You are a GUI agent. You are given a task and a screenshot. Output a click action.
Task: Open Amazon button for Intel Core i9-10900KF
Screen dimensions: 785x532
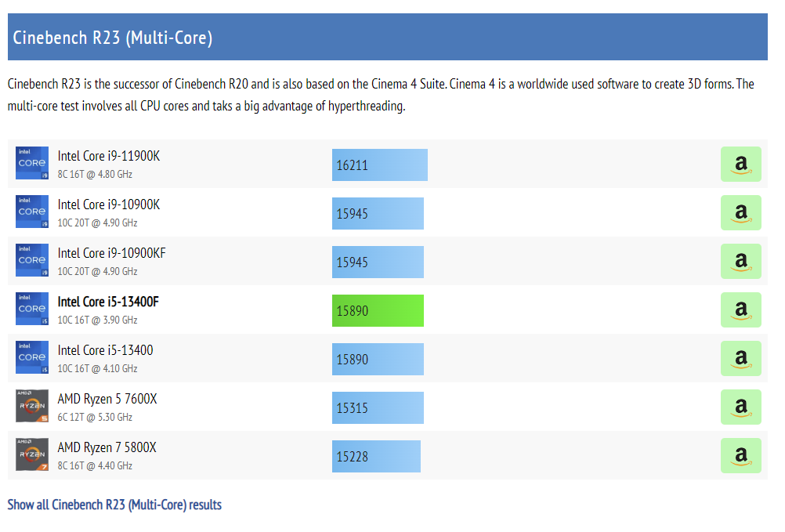(740, 261)
